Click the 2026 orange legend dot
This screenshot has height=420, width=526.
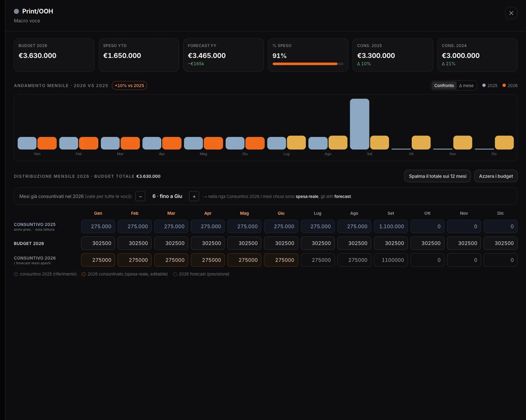coord(504,85)
